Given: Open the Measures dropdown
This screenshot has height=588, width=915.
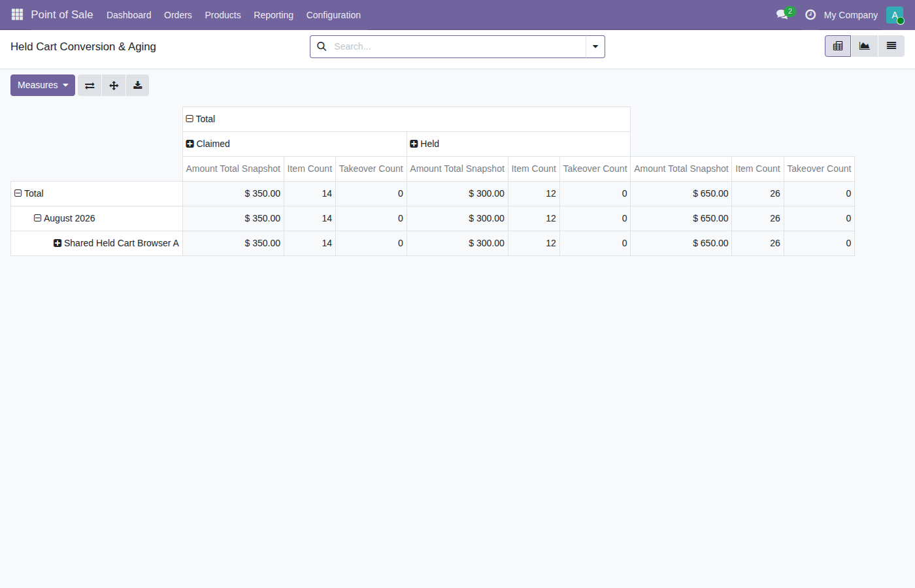Looking at the screenshot, I should [42, 86].
